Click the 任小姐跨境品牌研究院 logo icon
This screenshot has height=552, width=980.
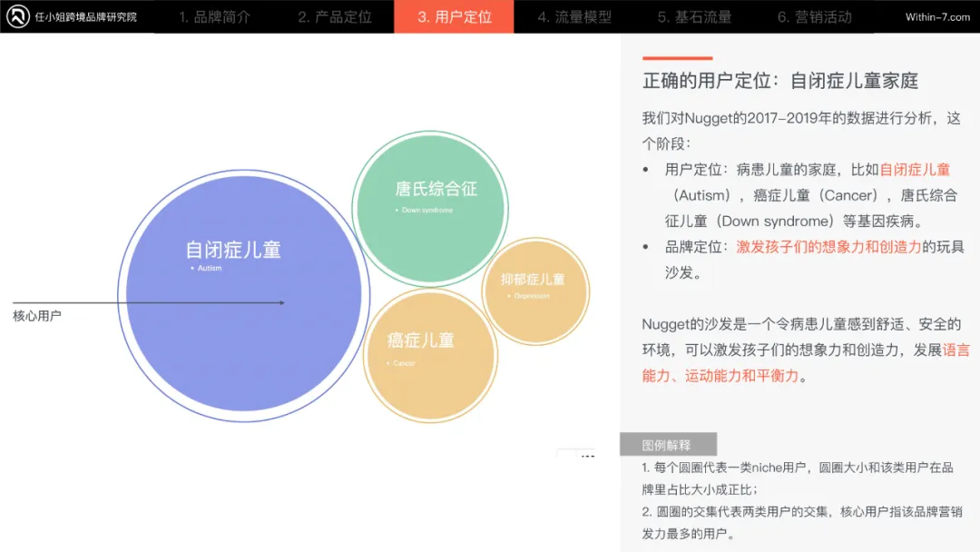pyautogui.click(x=16, y=15)
